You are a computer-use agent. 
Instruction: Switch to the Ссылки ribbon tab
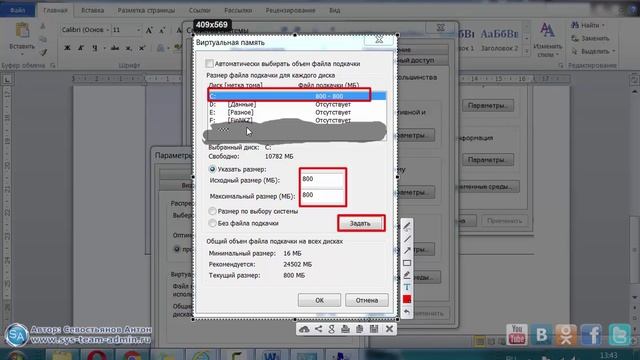point(200,10)
